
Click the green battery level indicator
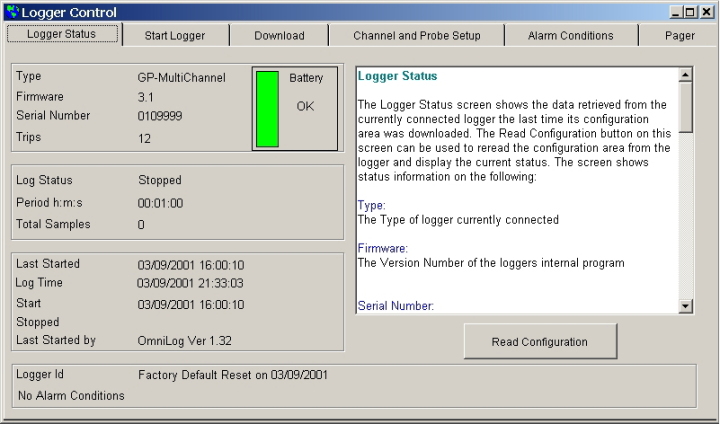pyautogui.click(x=267, y=109)
